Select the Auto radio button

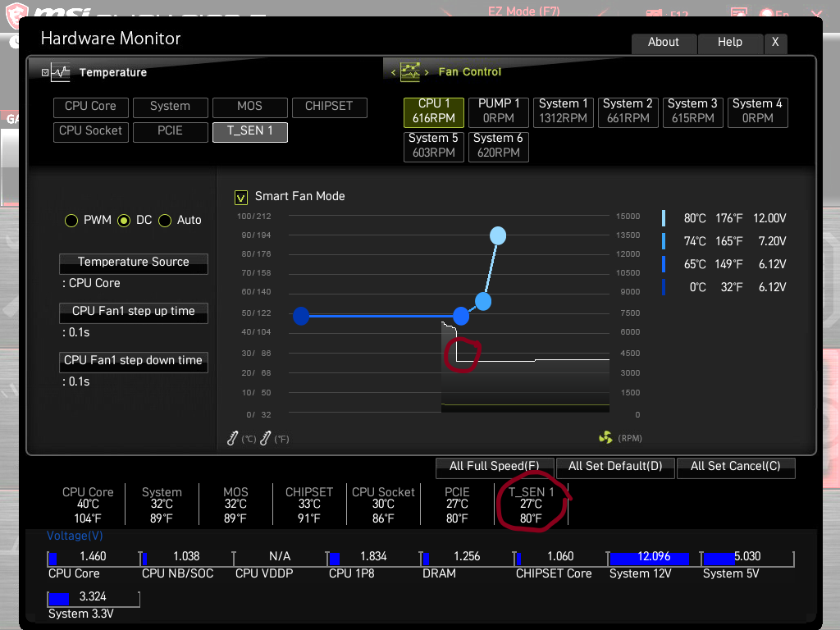tap(165, 220)
